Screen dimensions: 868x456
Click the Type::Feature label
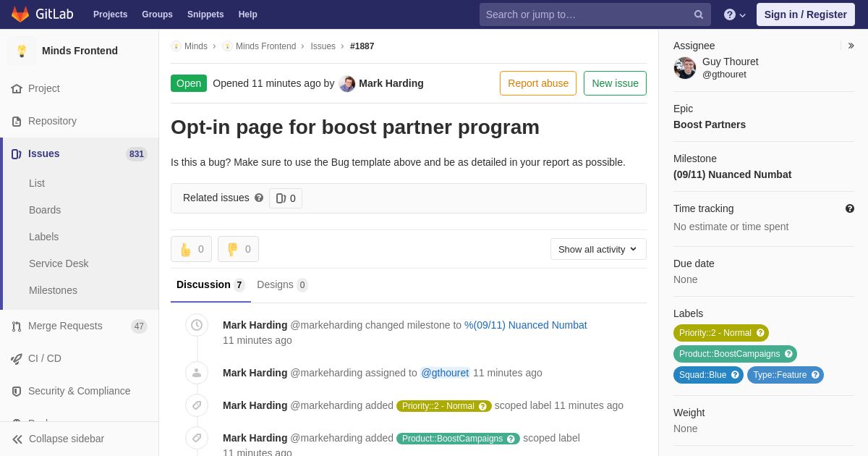786,375
